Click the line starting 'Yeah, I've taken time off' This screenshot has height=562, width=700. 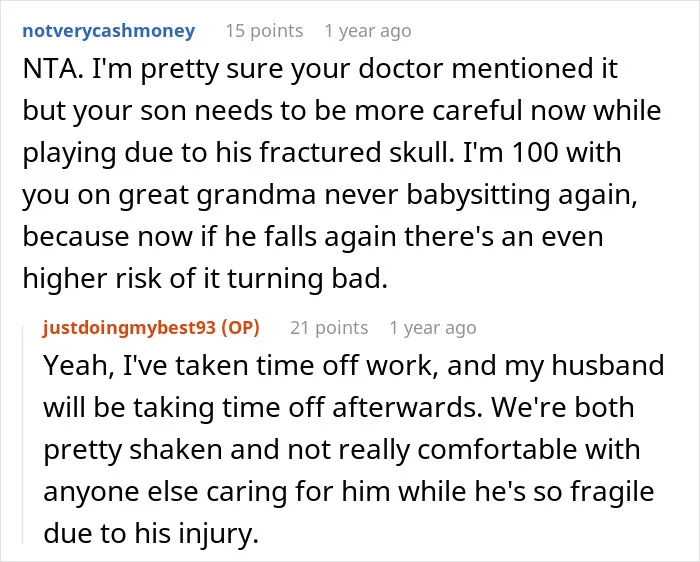[x=354, y=365]
